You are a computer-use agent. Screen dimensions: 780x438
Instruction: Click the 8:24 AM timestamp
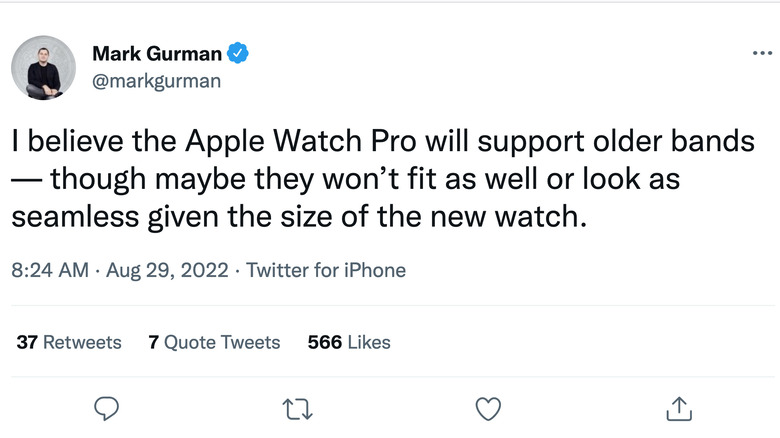tap(50, 270)
